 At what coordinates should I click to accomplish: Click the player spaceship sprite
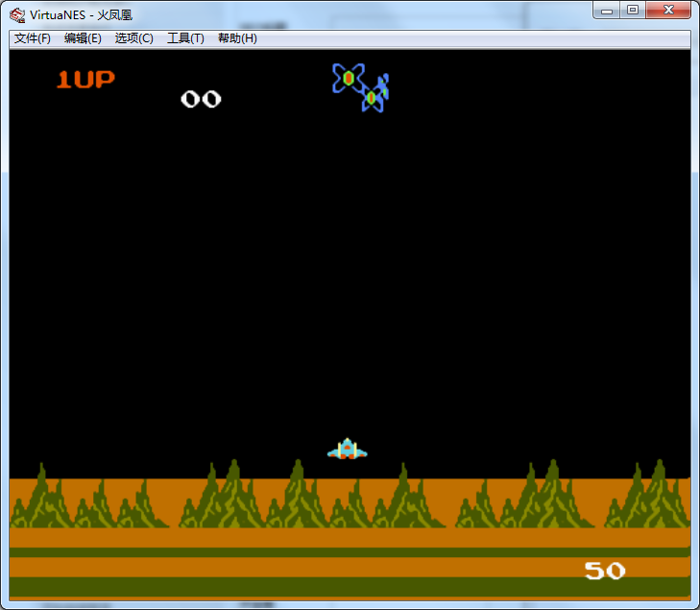pos(348,449)
